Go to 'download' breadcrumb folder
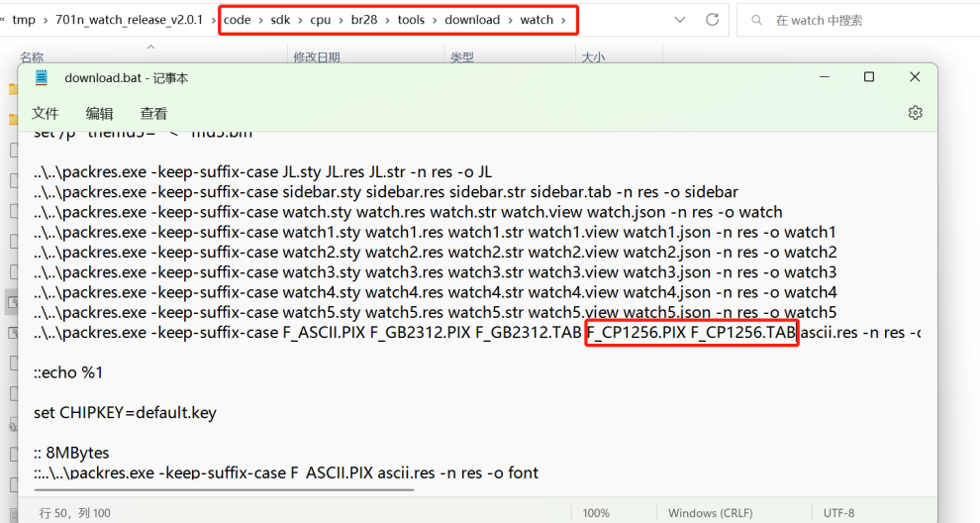This screenshot has width=980, height=523. click(472, 20)
